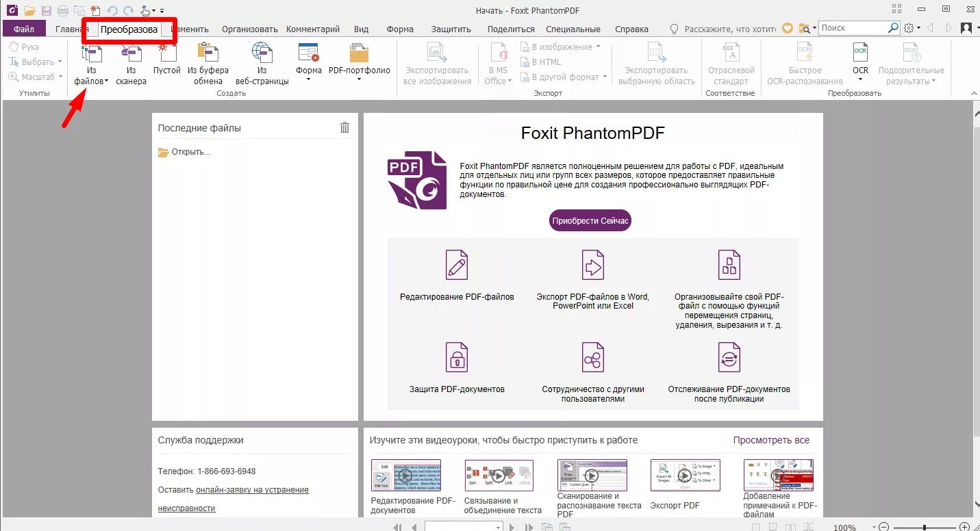The width and height of the screenshot is (980, 531).
Task: Click the Save icon in quick access toolbar
Action: click(47, 10)
